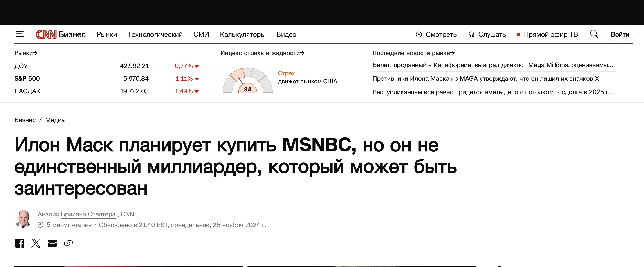The image size is (644, 267).
Task: Click the Fear and Greed gauge
Action: (247, 80)
